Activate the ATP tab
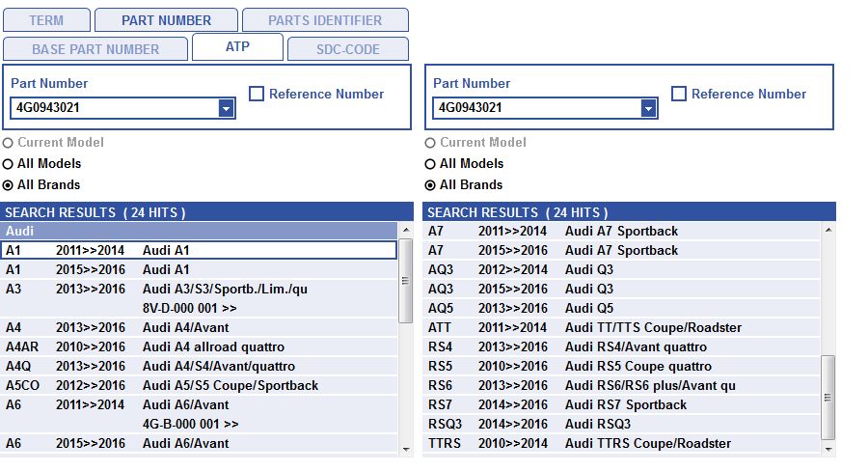The image size is (868, 471). pyautogui.click(x=237, y=47)
